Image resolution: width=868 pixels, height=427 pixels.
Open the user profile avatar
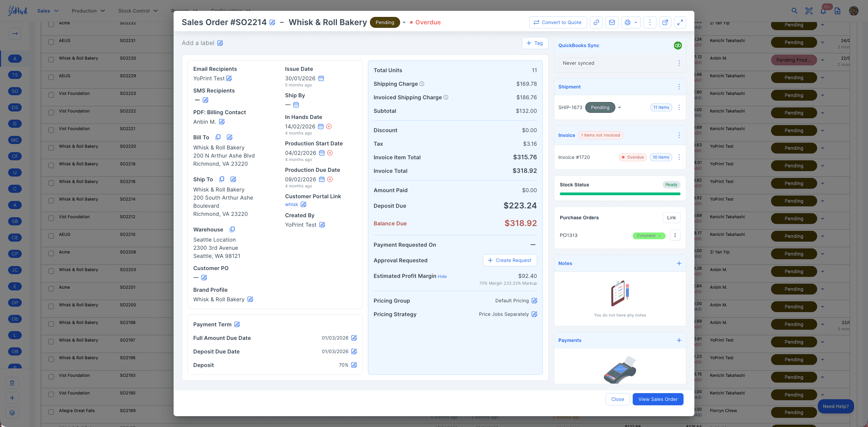(x=853, y=11)
